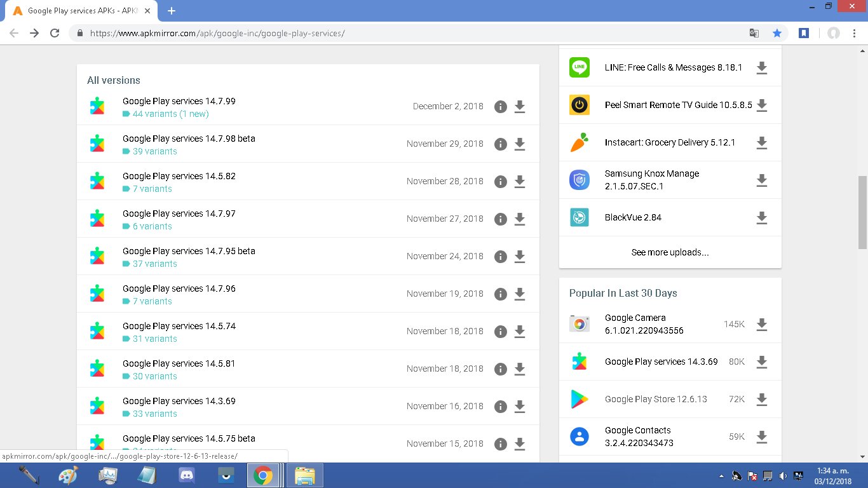Image resolution: width=868 pixels, height=488 pixels.
Task: Click the translate page icon in address bar
Action: tap(754, 33)
